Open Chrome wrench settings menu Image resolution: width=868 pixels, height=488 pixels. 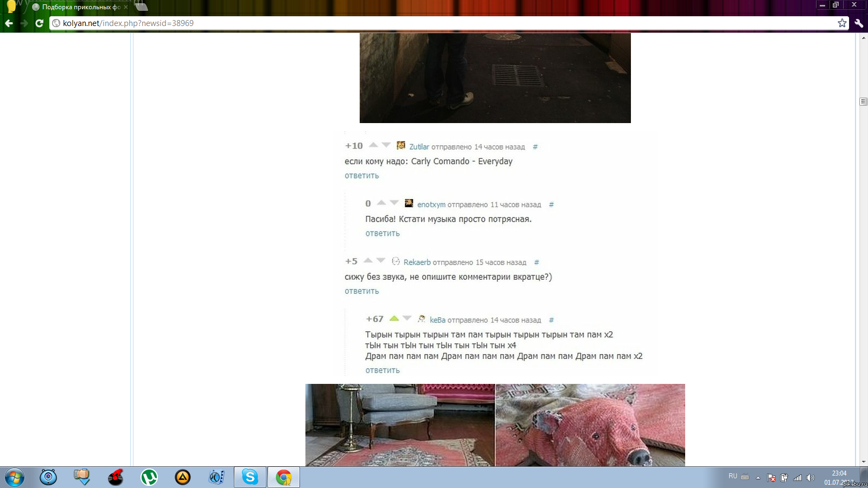tap(859, 23)
